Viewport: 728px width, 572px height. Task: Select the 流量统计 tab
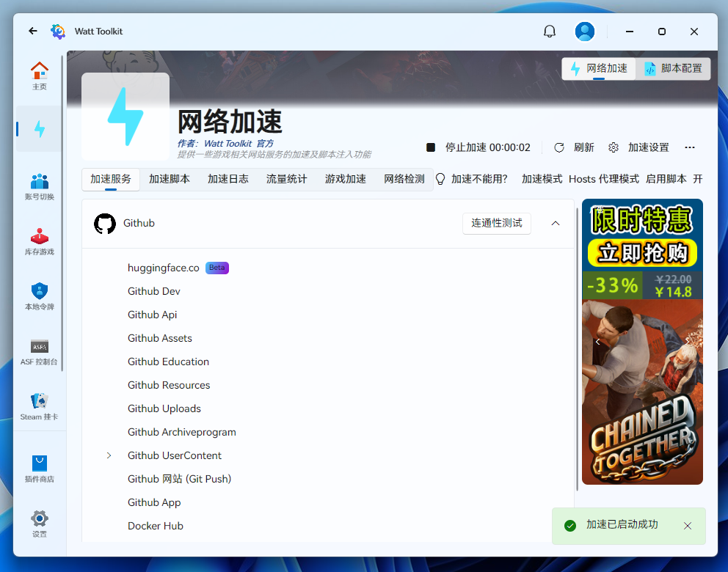pos(286,179)
